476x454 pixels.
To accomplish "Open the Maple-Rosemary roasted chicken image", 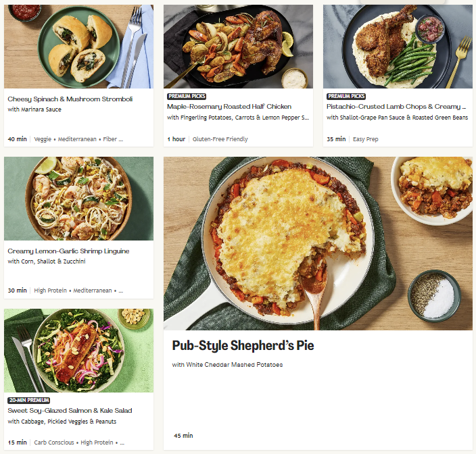I will [x=238, y=46].
